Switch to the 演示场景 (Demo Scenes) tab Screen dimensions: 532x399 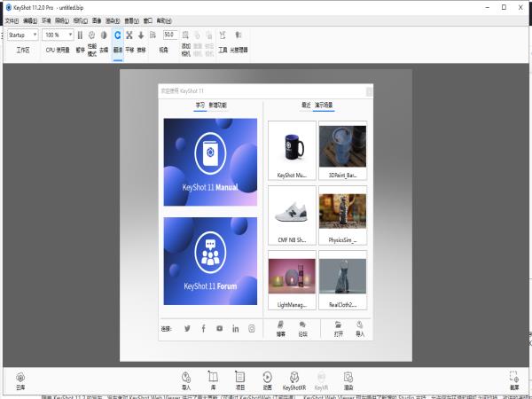[324, 106]
